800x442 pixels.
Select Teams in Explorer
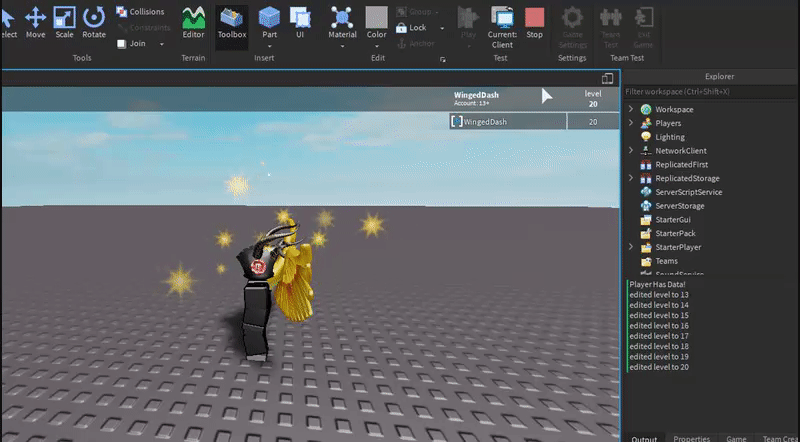coord(666,261)
